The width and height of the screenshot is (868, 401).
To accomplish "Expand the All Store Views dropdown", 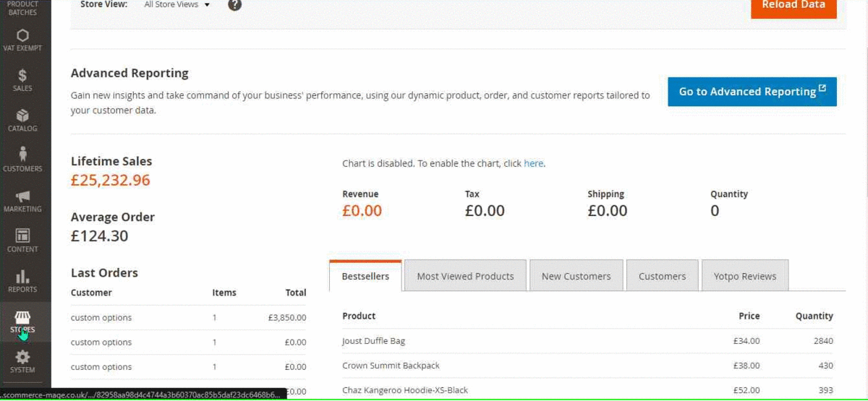I will coord(177,5).
